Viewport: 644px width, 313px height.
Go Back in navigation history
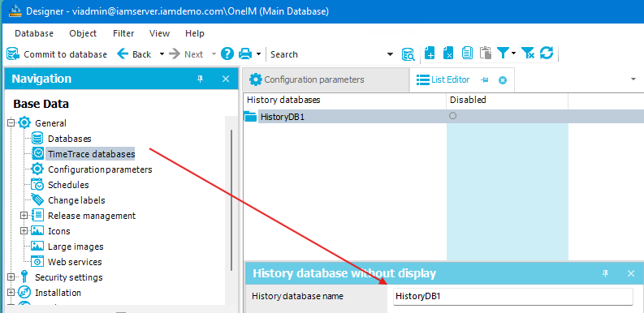coord(134,54)
